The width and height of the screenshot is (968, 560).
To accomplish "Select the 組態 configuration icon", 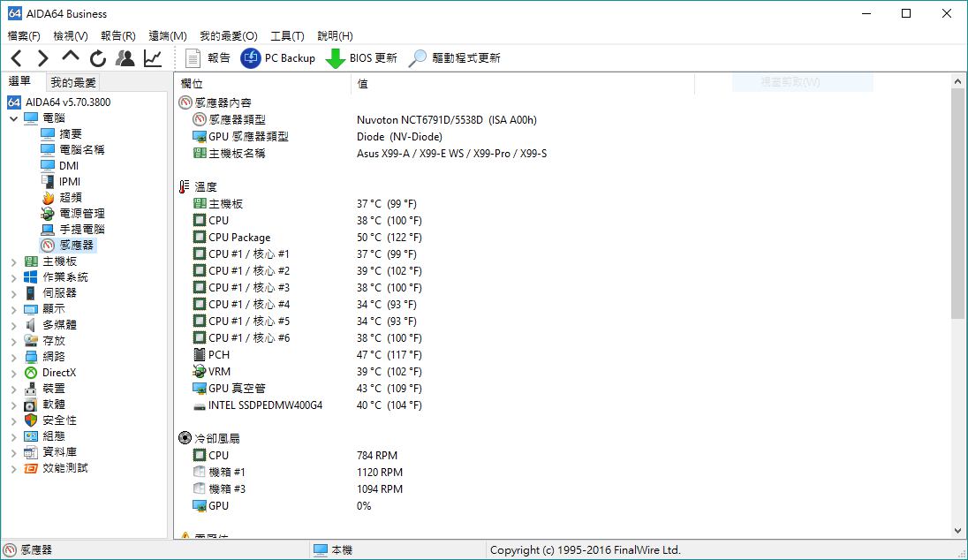I will click(x=30, y=436).
